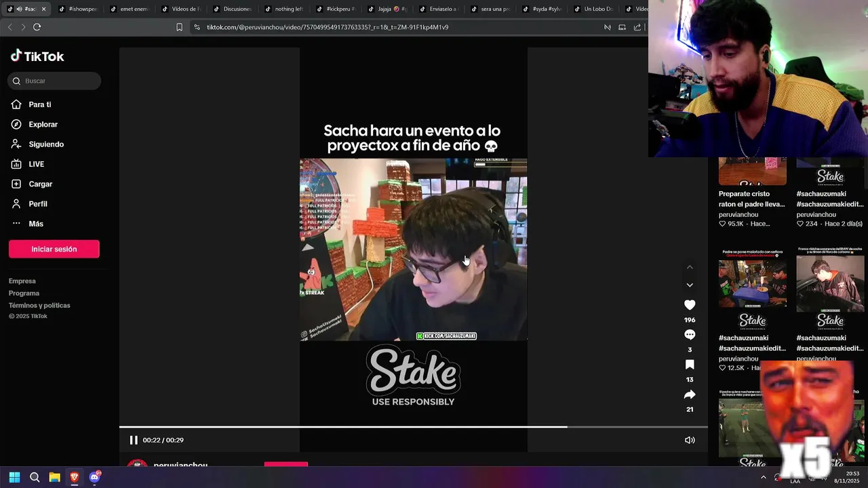
Task: Open Términos y políticas link
Action: point(39,306)
